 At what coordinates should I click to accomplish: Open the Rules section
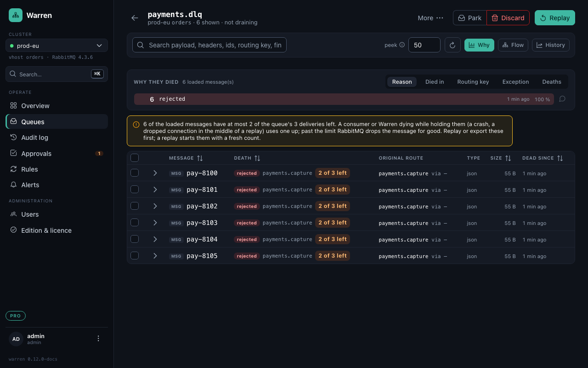point(57,169)
